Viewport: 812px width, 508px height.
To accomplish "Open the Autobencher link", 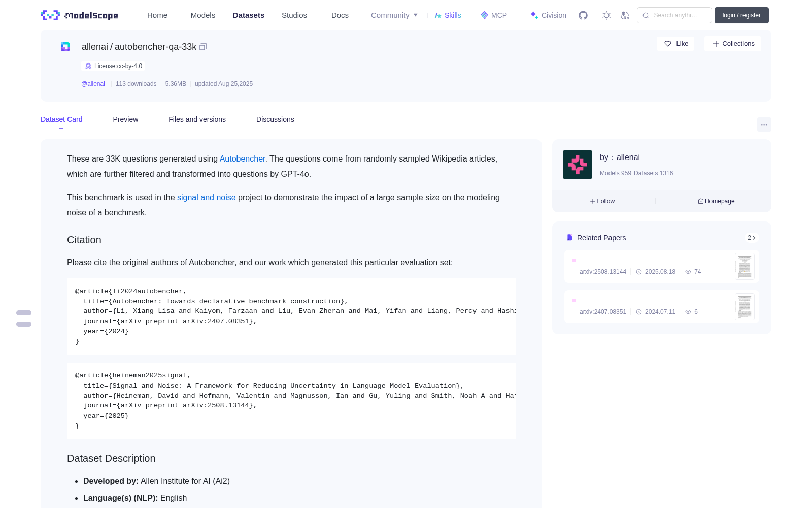I will pyautogui.click(x=243, y=158).
